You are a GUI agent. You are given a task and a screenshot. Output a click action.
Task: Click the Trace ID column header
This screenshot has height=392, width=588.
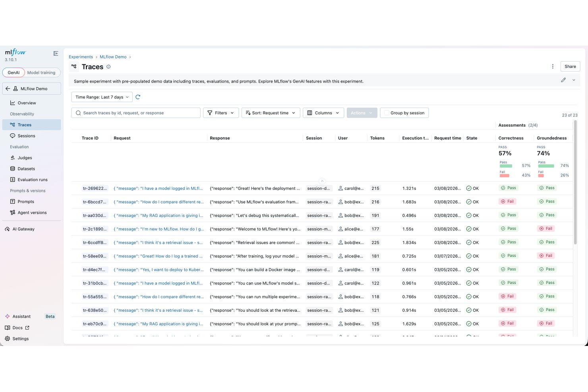click(90, 138)
